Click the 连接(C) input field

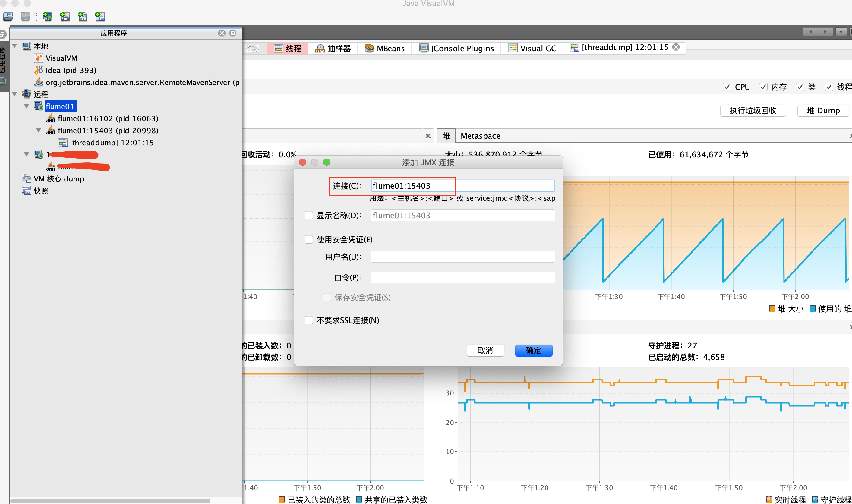pyautogui.click(x=463, y=186)
